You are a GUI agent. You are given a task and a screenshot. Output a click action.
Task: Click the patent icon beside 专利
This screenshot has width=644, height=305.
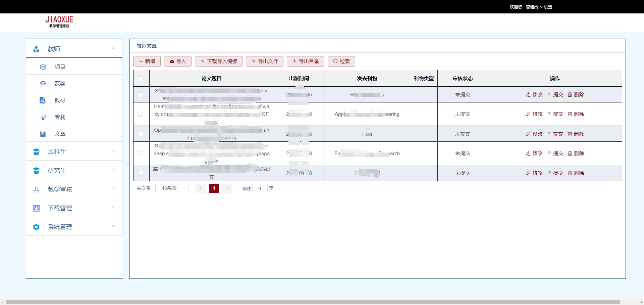click(43, 117)
